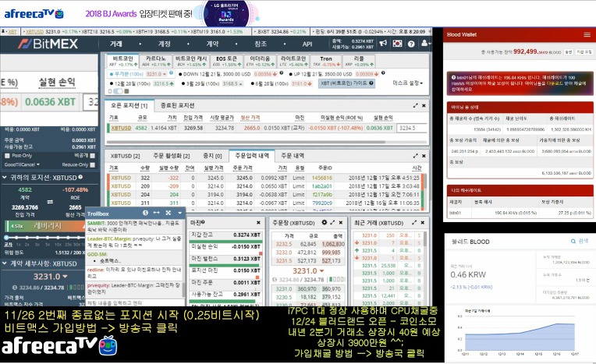The image size is (596, 364).
Task: Click the XBTUSD symbol link in open positions
Action: [121, 128]
